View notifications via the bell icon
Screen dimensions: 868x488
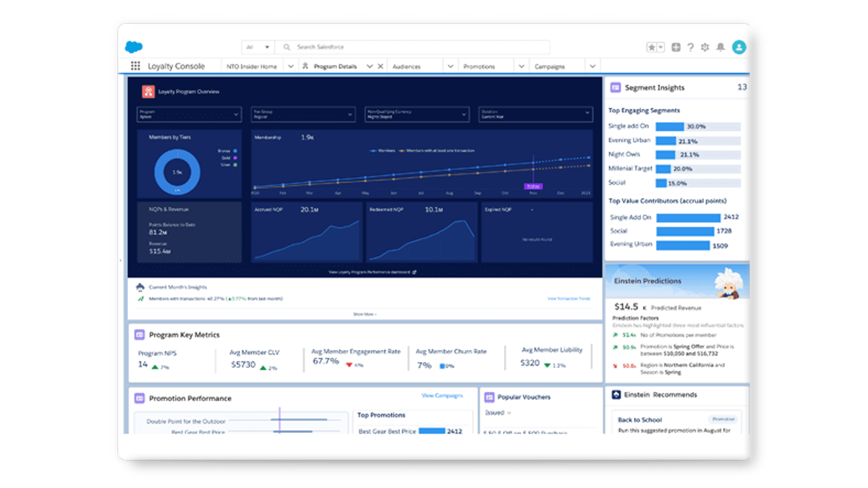(720, 48)
